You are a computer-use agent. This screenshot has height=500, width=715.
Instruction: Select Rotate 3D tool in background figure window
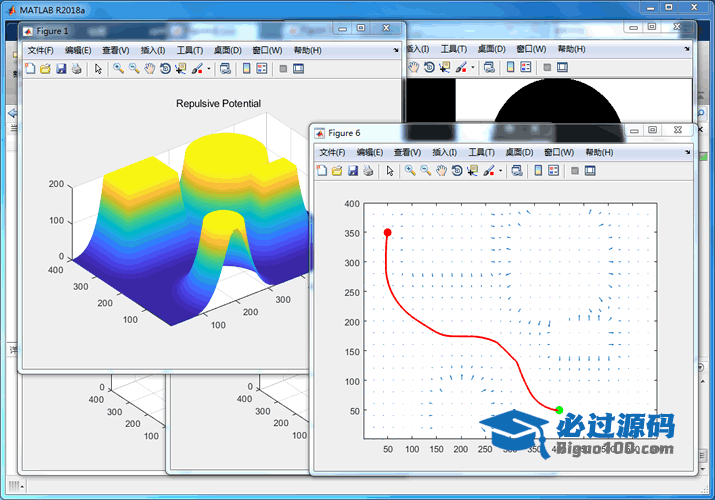pyautogui.click(x=429, y=67)
